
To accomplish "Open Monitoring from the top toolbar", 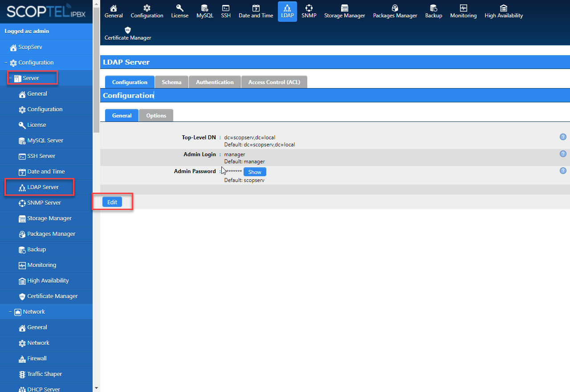I will [463, 12].
